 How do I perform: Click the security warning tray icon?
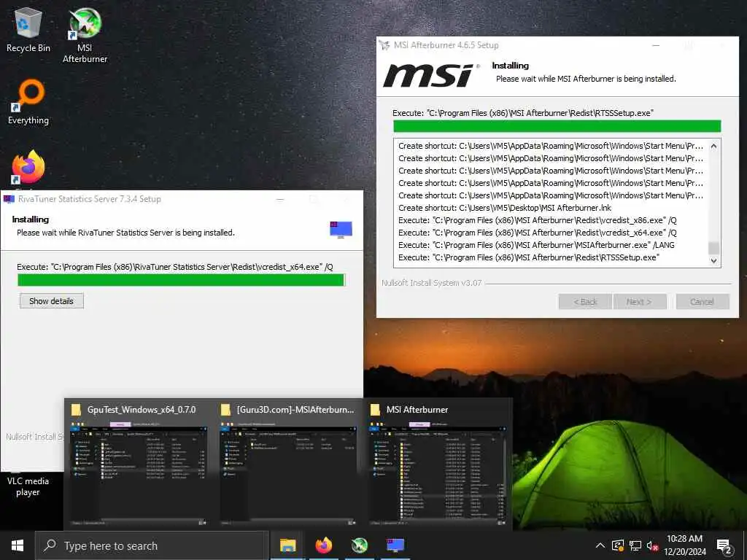(x=618, y=545)
